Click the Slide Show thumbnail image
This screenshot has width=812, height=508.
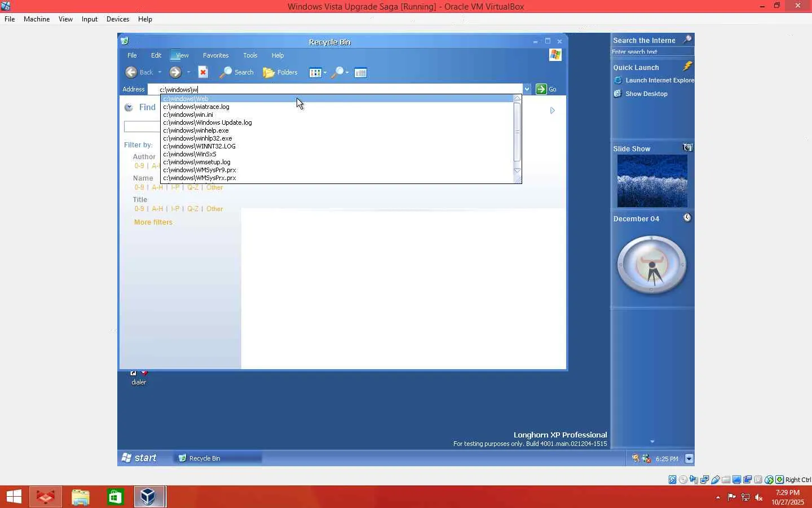tap(652, 181)
